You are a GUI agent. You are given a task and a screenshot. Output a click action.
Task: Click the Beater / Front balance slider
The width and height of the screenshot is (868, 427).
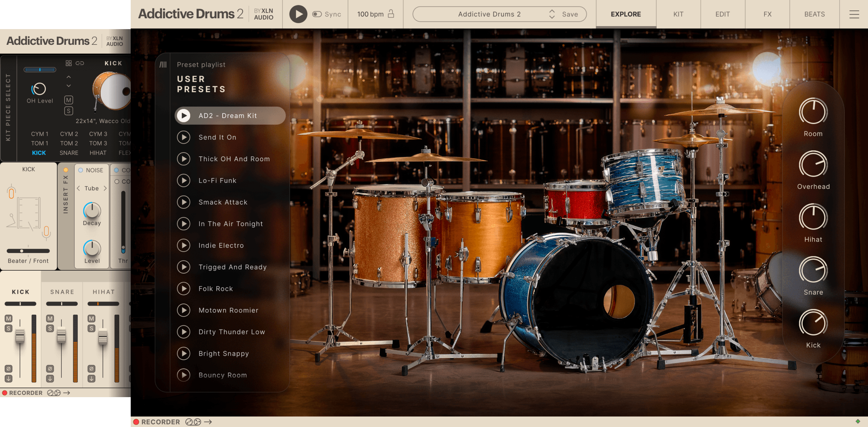coord(28,251)
